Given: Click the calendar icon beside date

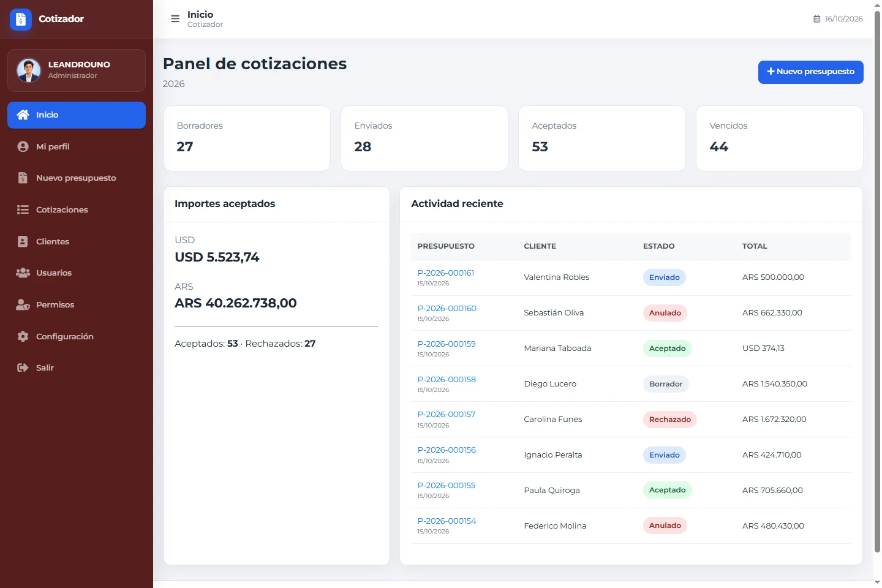Looking at the screenshot, I should click(816, 19).
